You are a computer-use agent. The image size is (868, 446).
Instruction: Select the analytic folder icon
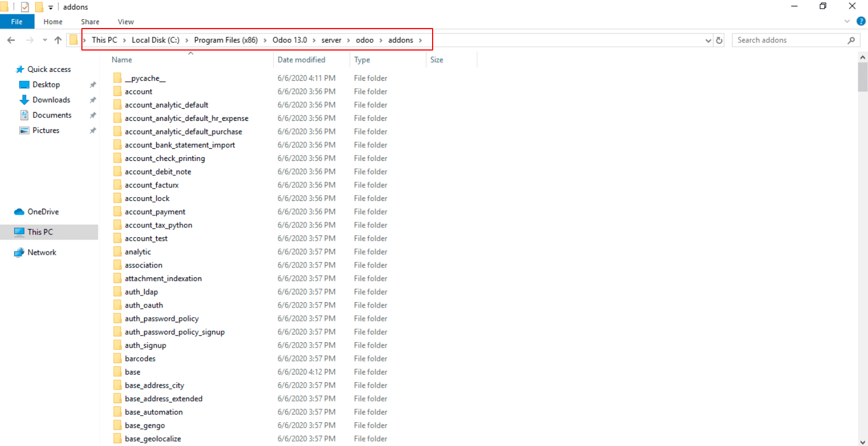click(x=117, y=252)
